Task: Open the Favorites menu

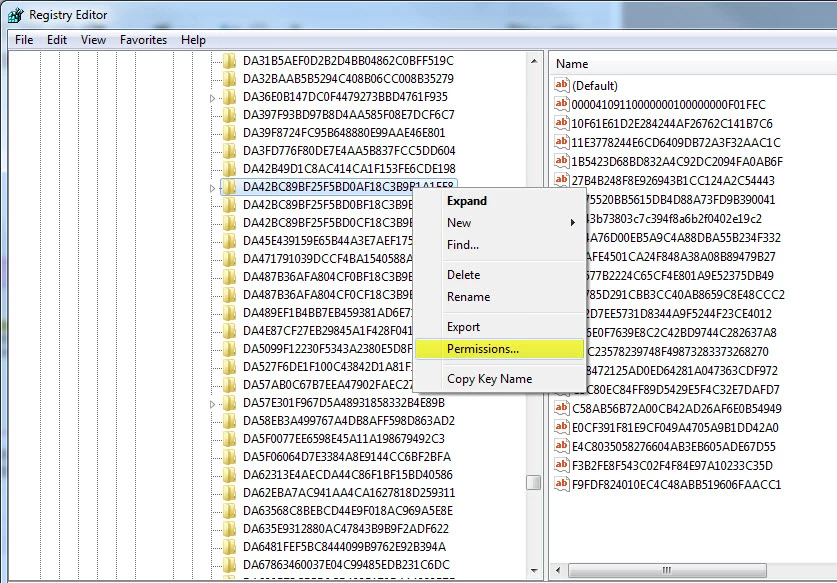Action: click(x=143, y=40)
